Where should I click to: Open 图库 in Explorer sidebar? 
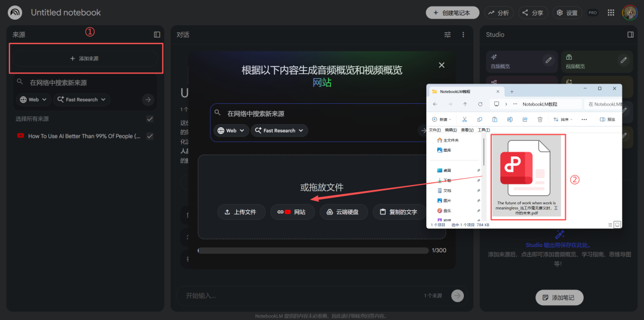pyautogui.click(x=445, y=150)
